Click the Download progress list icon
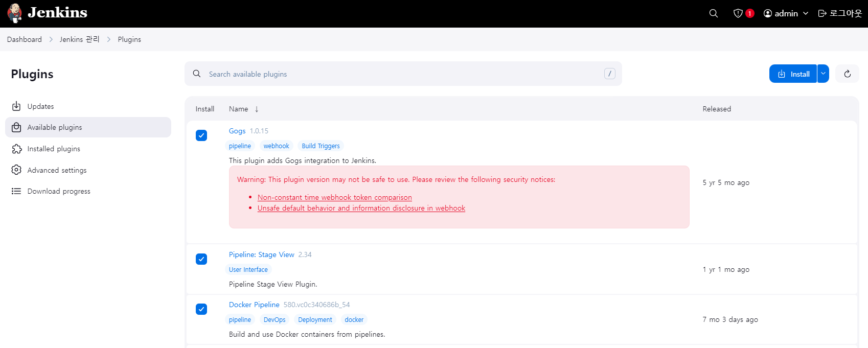868x348 pixels. [16, 191]
